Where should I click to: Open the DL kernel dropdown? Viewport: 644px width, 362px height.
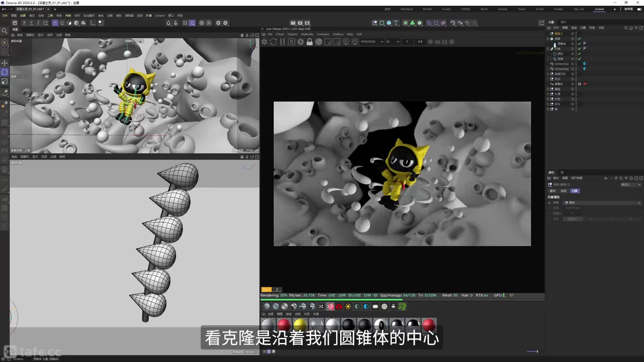pos(392,42)
